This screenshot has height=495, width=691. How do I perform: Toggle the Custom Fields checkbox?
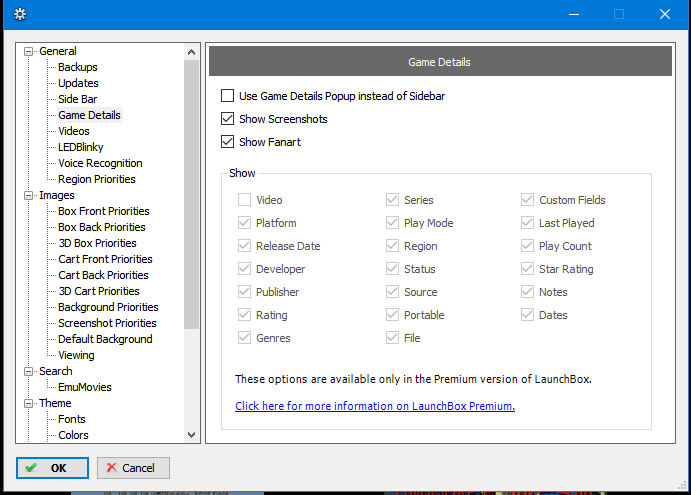(x=527, y=200)
